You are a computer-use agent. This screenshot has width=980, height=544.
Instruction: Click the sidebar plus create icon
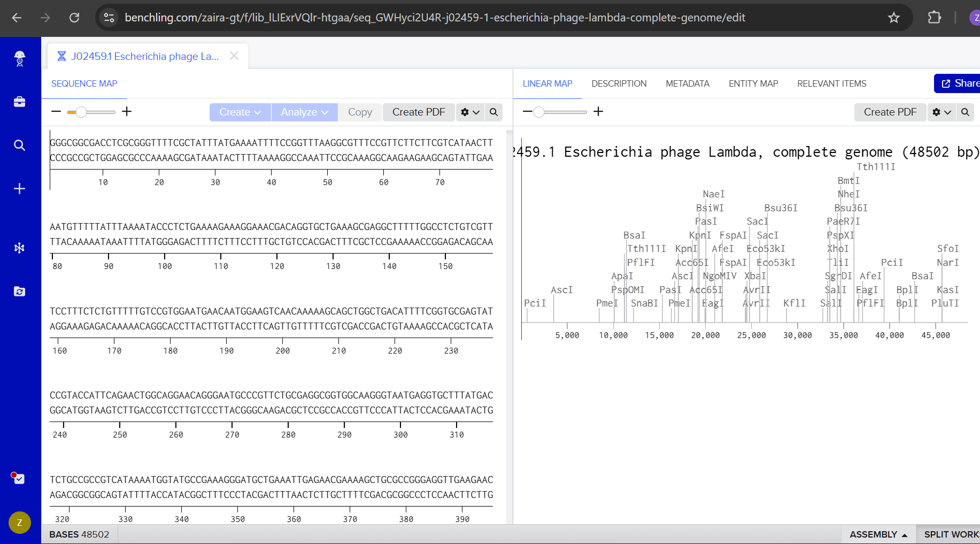point(20,189)
